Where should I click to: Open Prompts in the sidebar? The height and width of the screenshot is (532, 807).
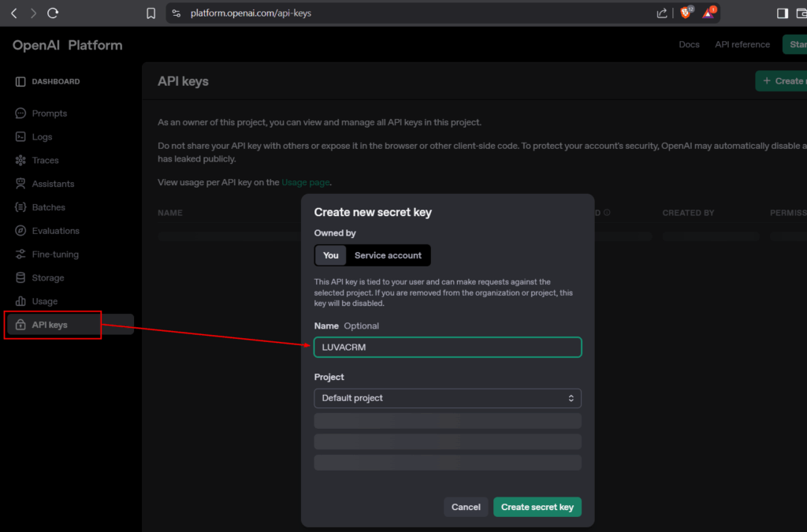click(x=50, y=113)
